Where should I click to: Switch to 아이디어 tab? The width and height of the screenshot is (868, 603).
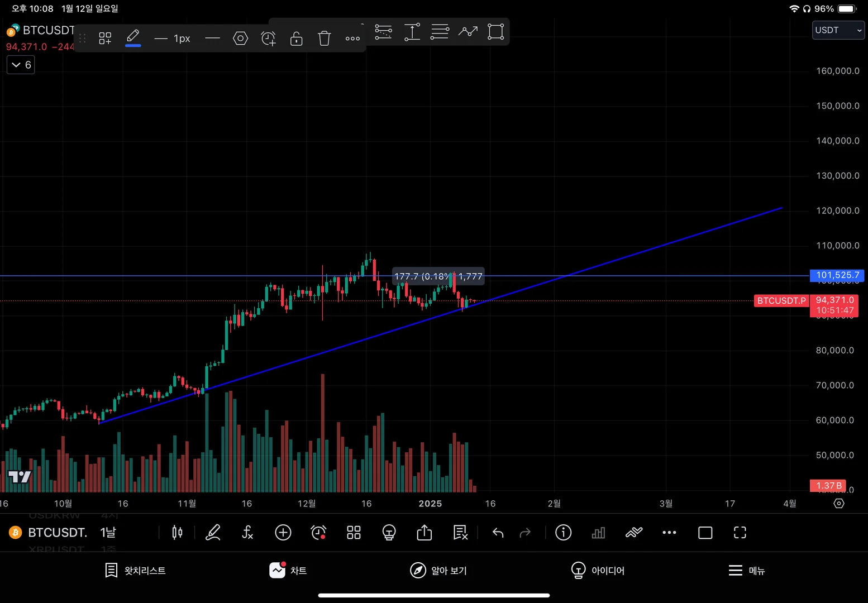coord(598,570)
